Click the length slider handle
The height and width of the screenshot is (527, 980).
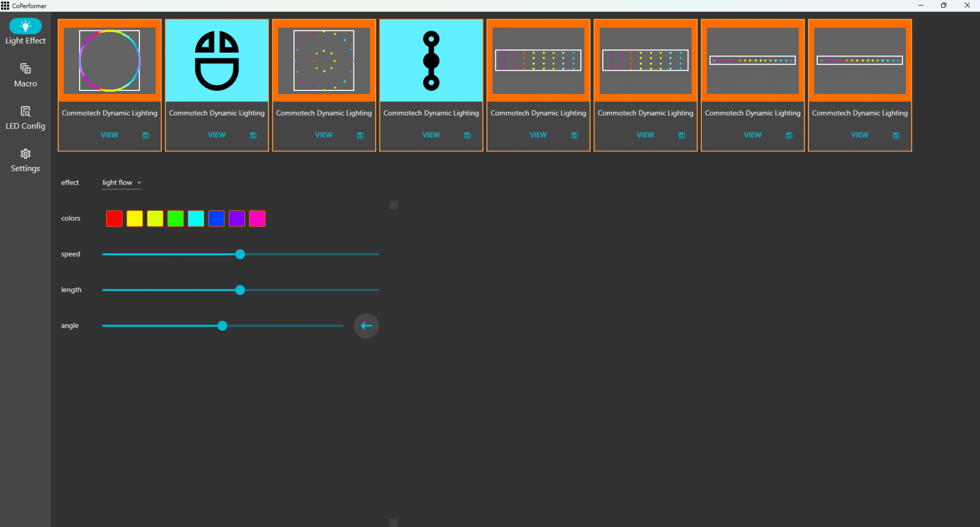coord(240,290)
